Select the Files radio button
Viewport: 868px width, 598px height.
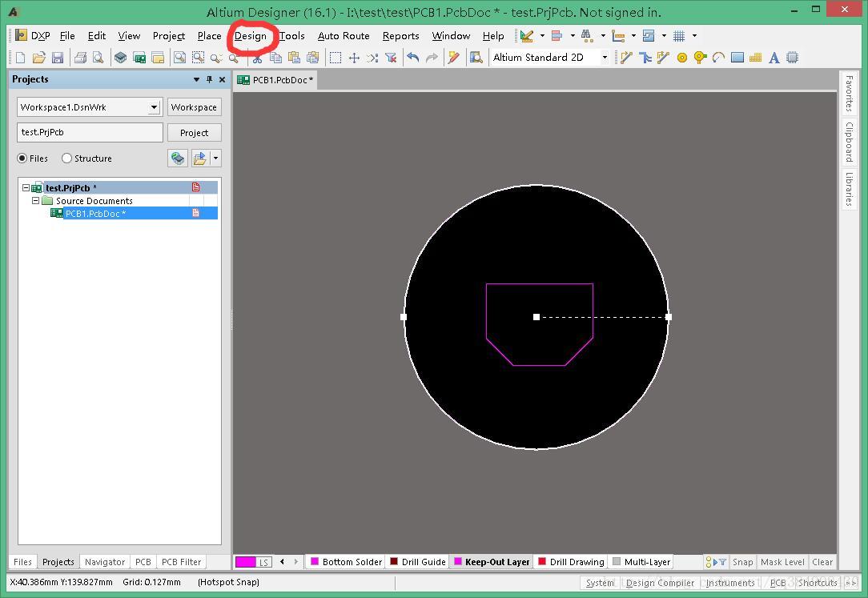(22, 159)
